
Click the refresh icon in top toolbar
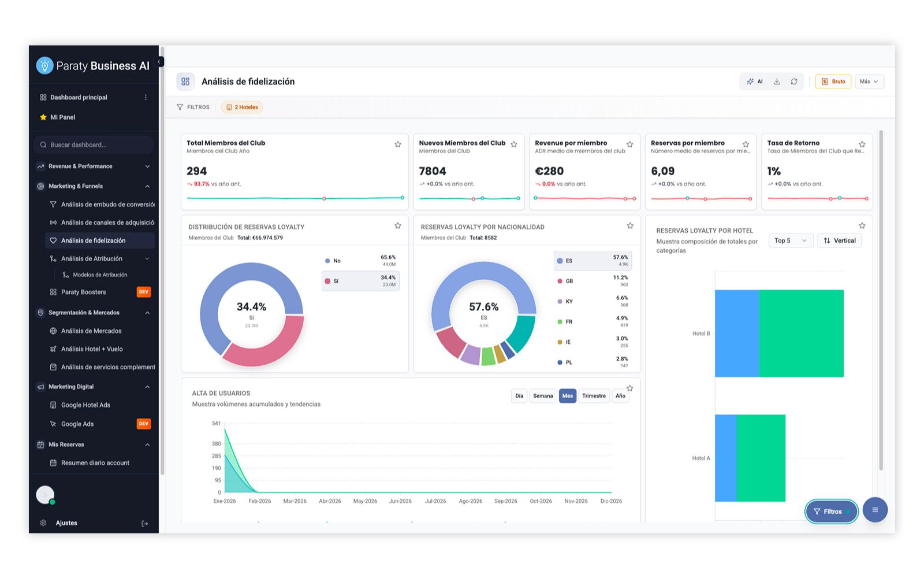(x=794, y=81)
